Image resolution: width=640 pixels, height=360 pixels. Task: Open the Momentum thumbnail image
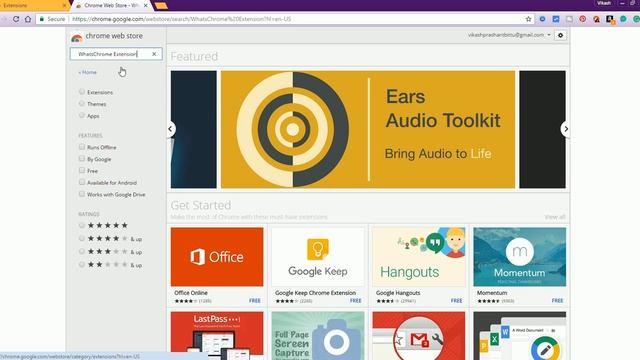520,257
